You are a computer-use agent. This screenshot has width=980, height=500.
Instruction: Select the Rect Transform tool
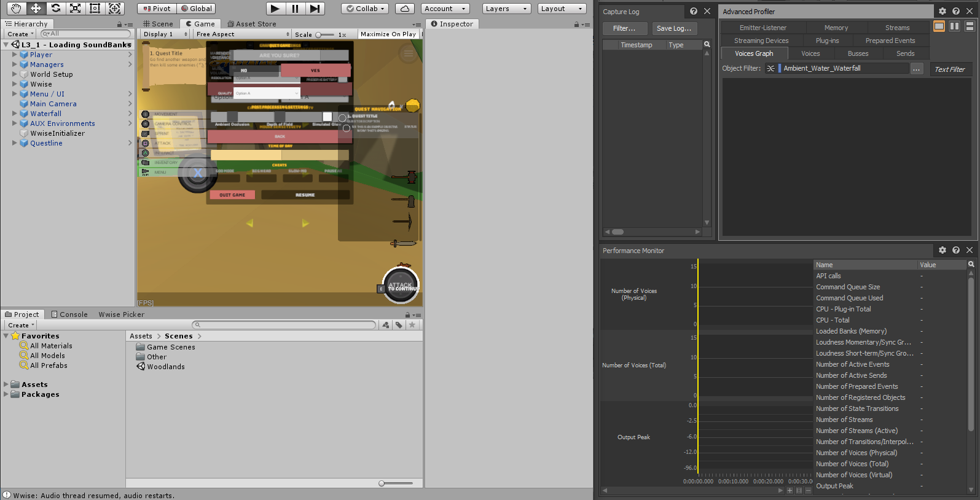pos(95,9)
